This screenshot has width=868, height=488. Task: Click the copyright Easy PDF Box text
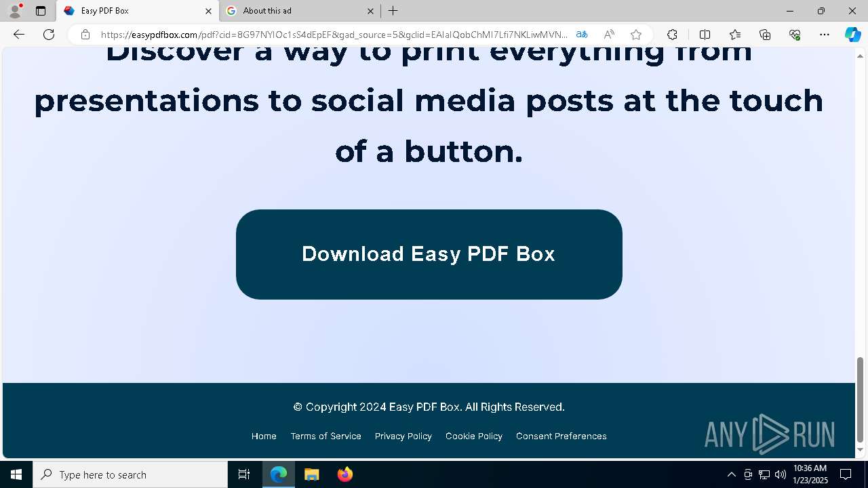coord(429,407)
